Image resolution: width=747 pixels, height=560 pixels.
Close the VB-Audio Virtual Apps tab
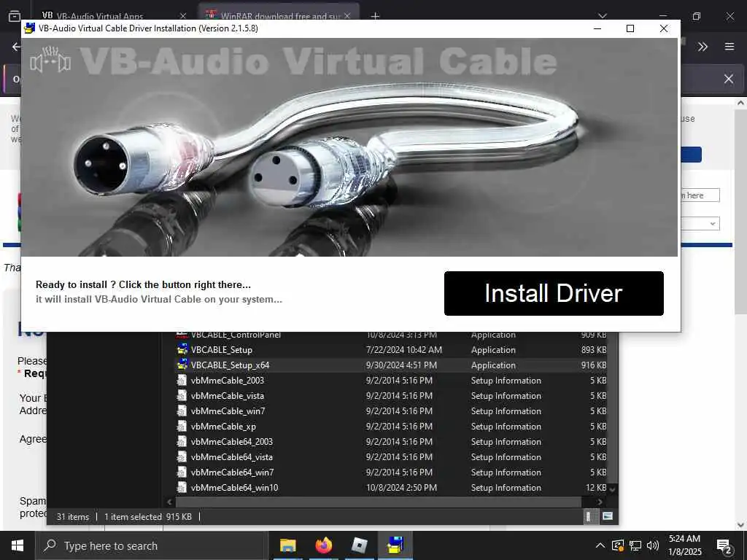click(x=183, y=16)
